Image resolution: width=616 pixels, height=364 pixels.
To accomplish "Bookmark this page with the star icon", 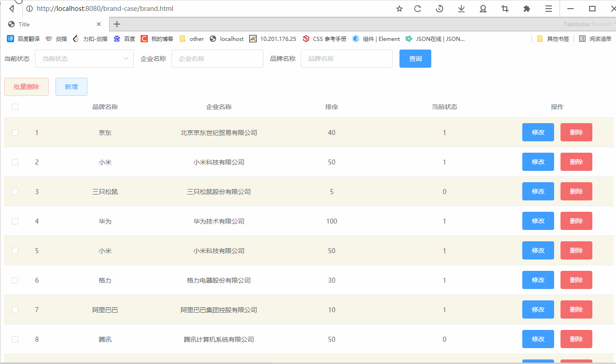I will coord(399,9).
